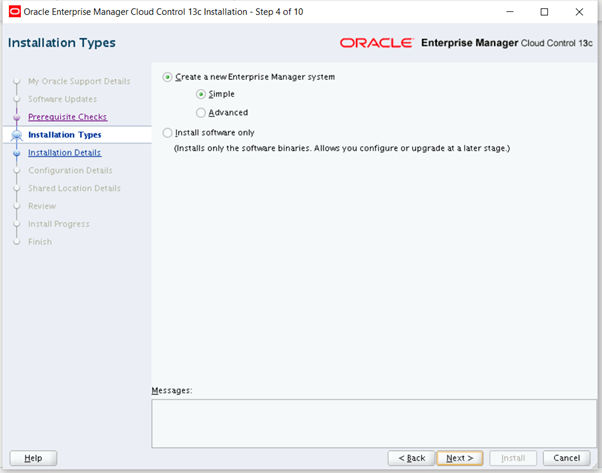602x473 pixels.
Task: Click the Installation Types step marker icon
Action: point(16,135)
